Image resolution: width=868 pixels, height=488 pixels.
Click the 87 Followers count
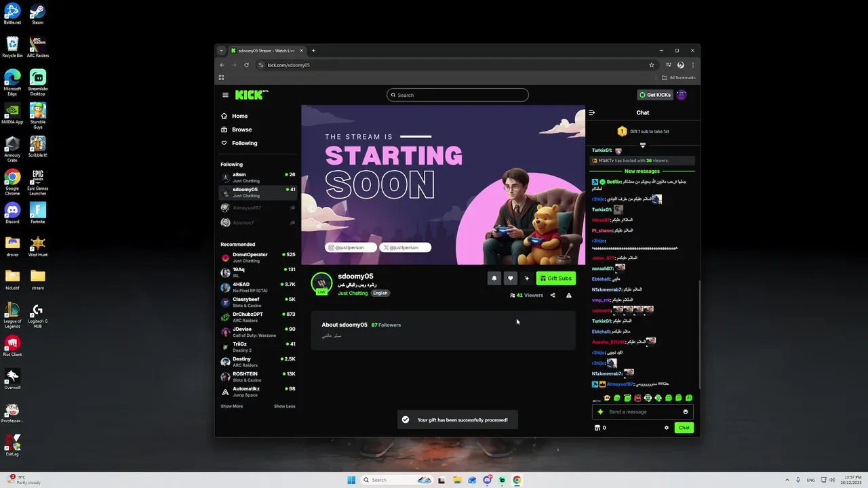tap(386, 325)
